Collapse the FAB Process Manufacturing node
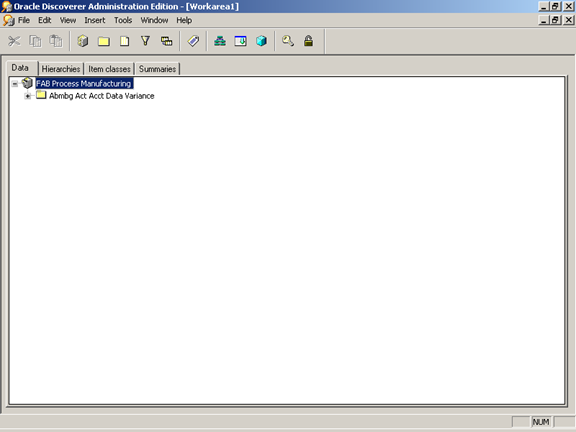 click(x=15, y=84)
